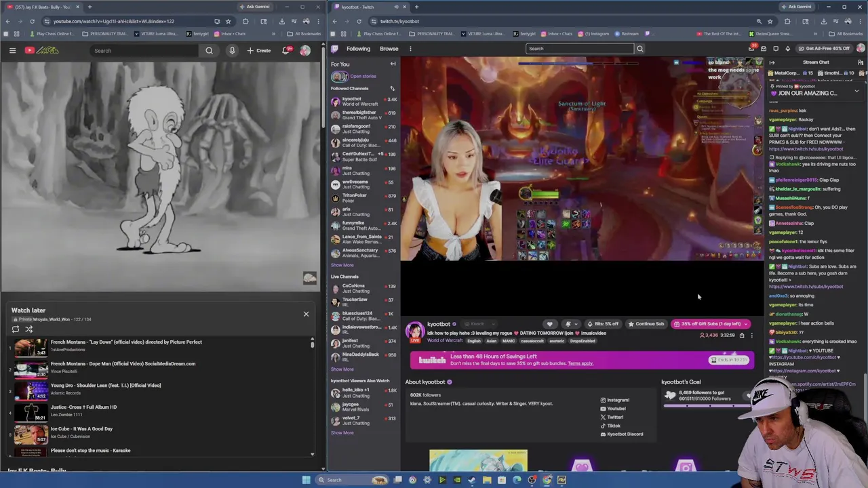Viewport: 868px width, 488px height.
Task: Click Ask Gemini in the Twitch window
Action: click(797, 7)
